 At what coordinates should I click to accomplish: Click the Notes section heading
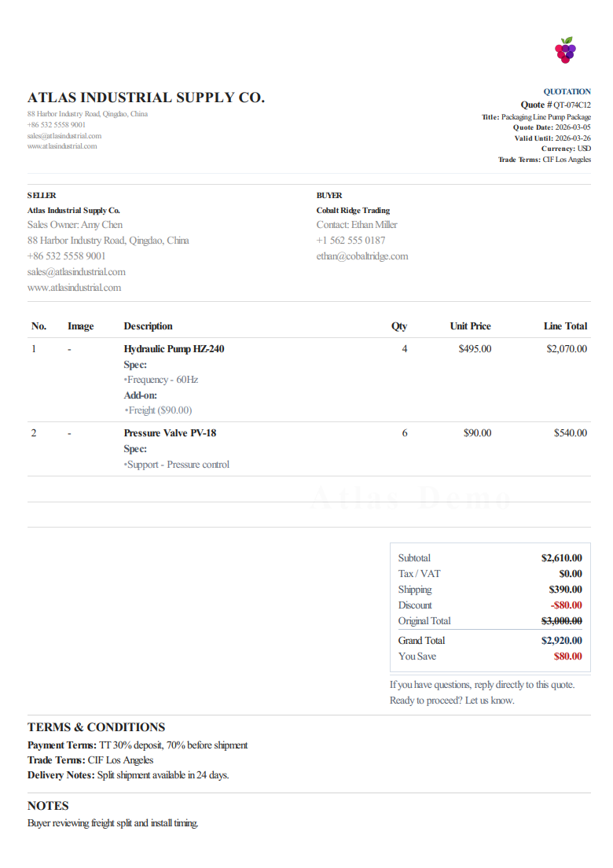point(48,806)
